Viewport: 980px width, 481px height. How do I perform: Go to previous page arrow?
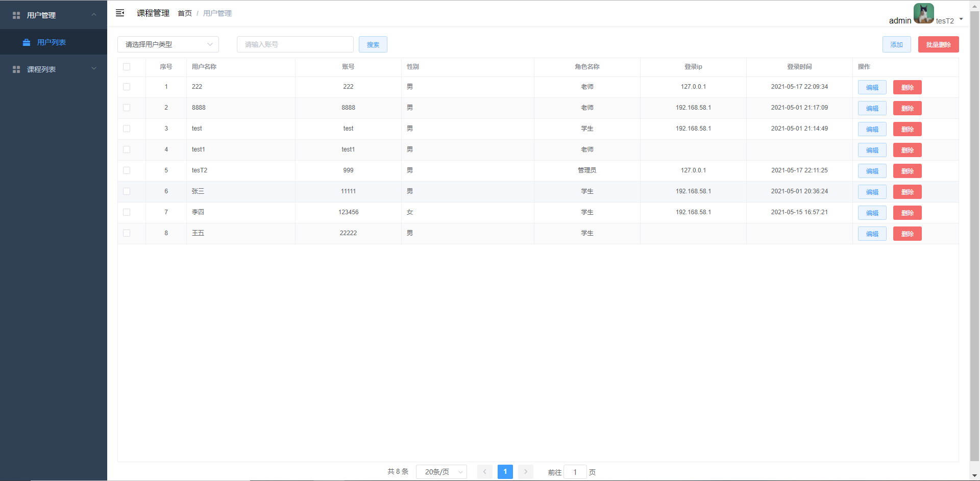pyautogui.click(x=484, y=472)
